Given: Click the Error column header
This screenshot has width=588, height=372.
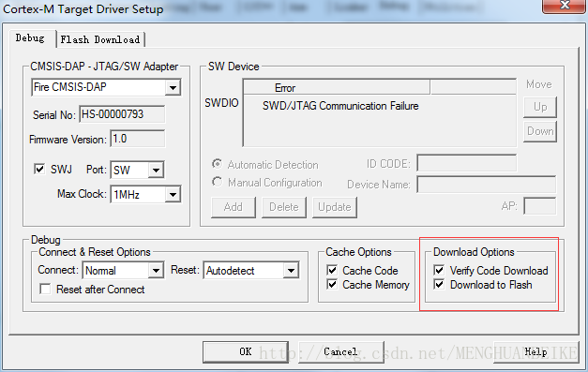Looking at the screenshot, I should tap(337, 88).
